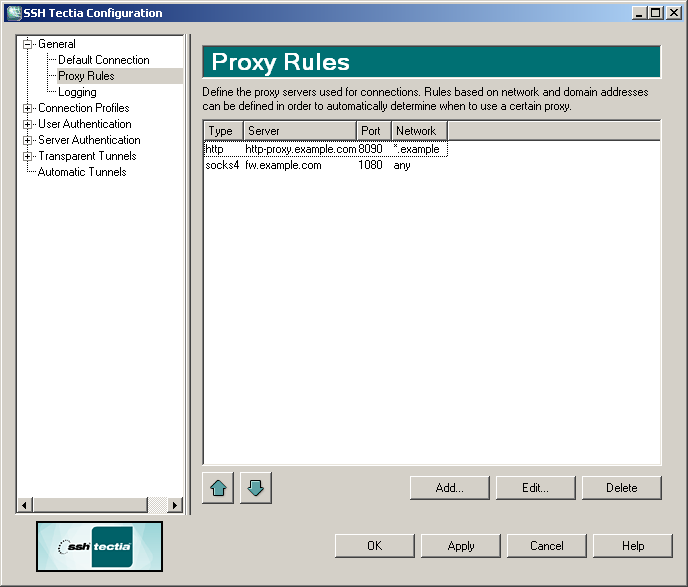Select the Transparent Tunnels label
688x587 pixels.
coord(87,156)
